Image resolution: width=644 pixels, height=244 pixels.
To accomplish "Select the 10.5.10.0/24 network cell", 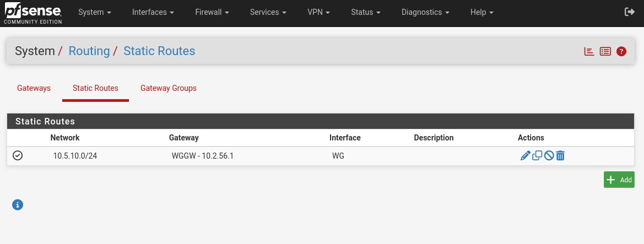I will [x=75, y=156].
